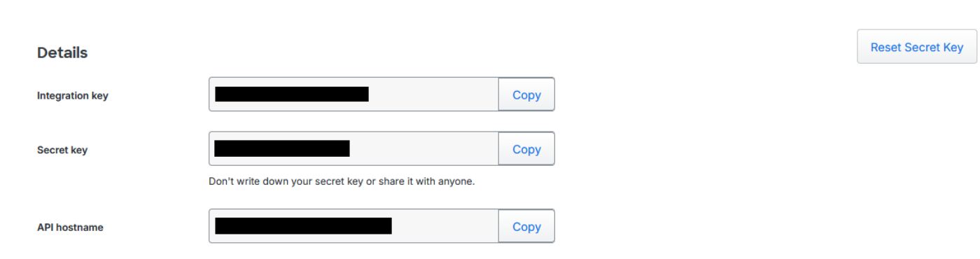Select the redacted API hostname value
The image size is (980, 259).
[x=303, y=225]
